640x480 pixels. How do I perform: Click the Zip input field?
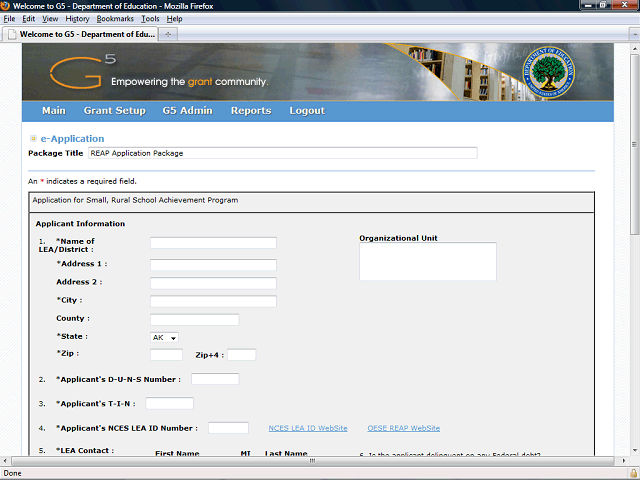click(167, 355)
